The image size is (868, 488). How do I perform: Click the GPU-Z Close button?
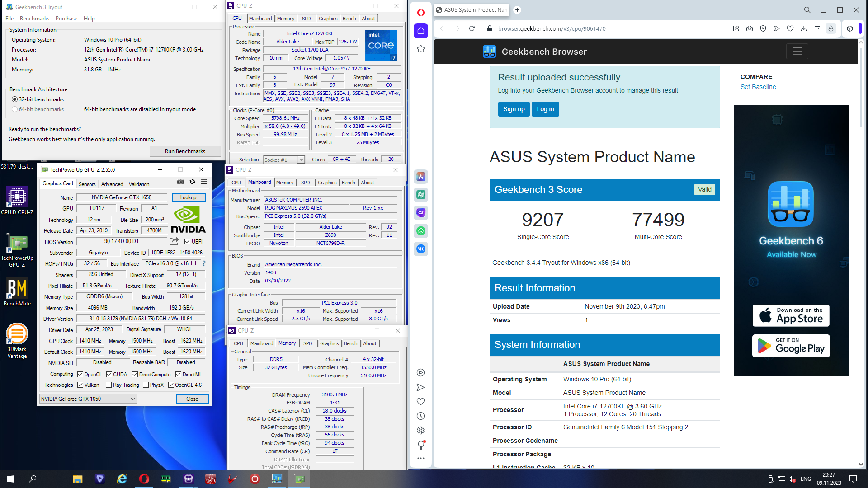point(193,399)
